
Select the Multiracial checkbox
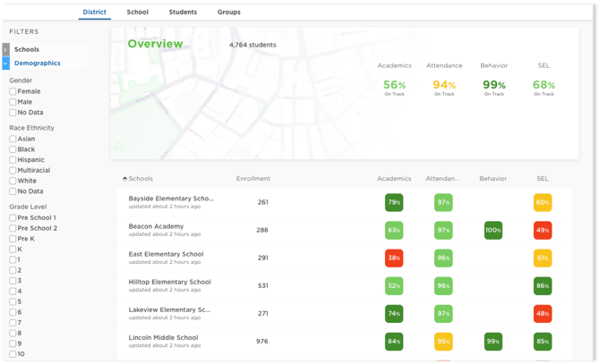(x=13, y=170)
